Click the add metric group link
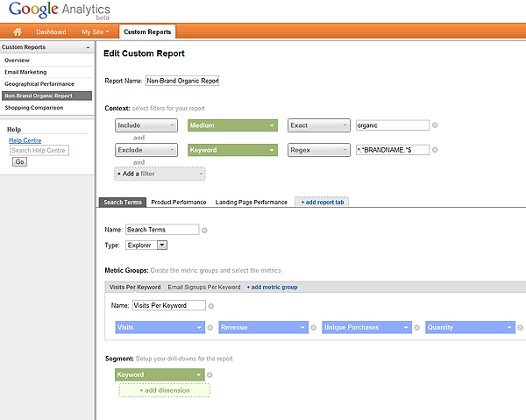The width and height of the screenshot is (526, 420). (272, 287)
